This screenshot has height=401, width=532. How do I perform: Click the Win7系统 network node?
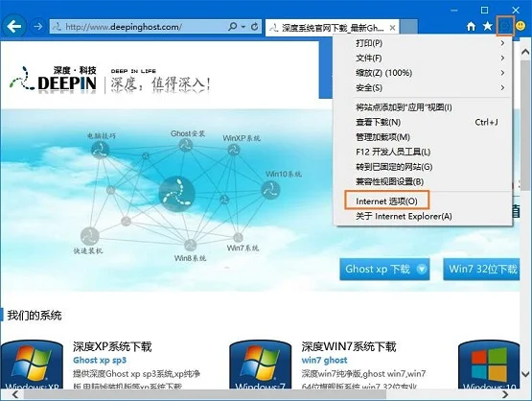pyautogui.click(x=238, y=237)
